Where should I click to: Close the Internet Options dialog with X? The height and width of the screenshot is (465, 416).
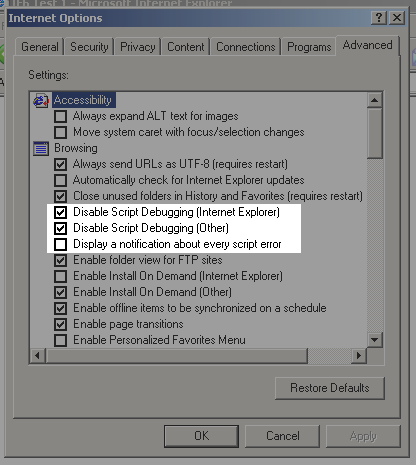pyautogui.click(x=397, y=18)
